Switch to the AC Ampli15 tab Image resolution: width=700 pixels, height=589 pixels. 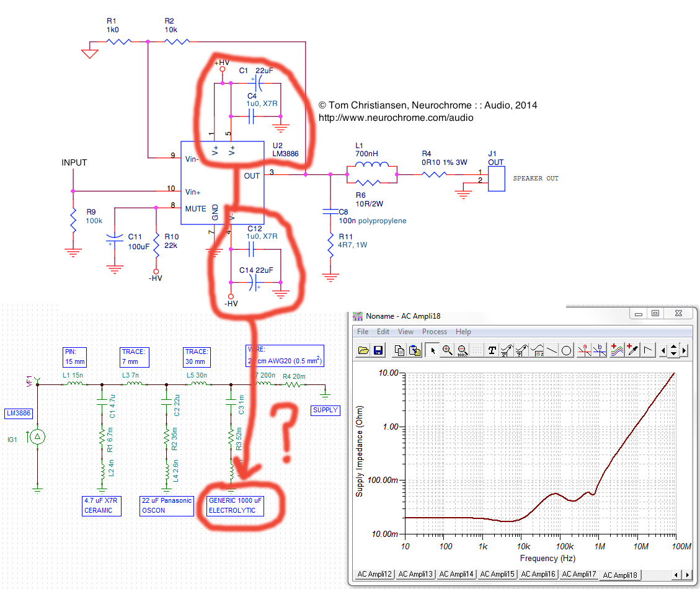(497, 574)
